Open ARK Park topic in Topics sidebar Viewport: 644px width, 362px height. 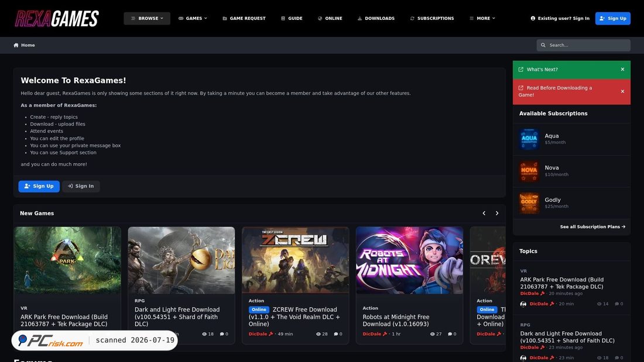tap(562, 283)
